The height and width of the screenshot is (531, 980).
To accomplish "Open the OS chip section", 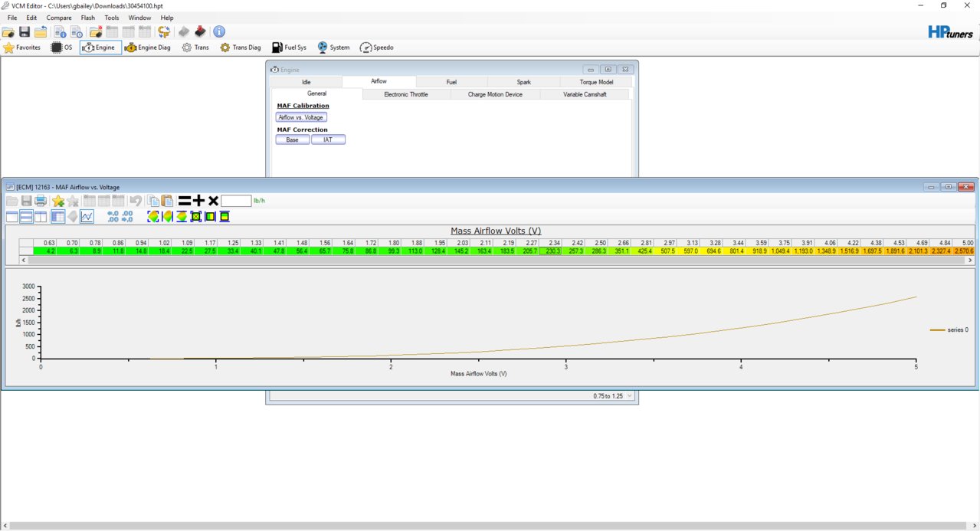I will (62, 48).
